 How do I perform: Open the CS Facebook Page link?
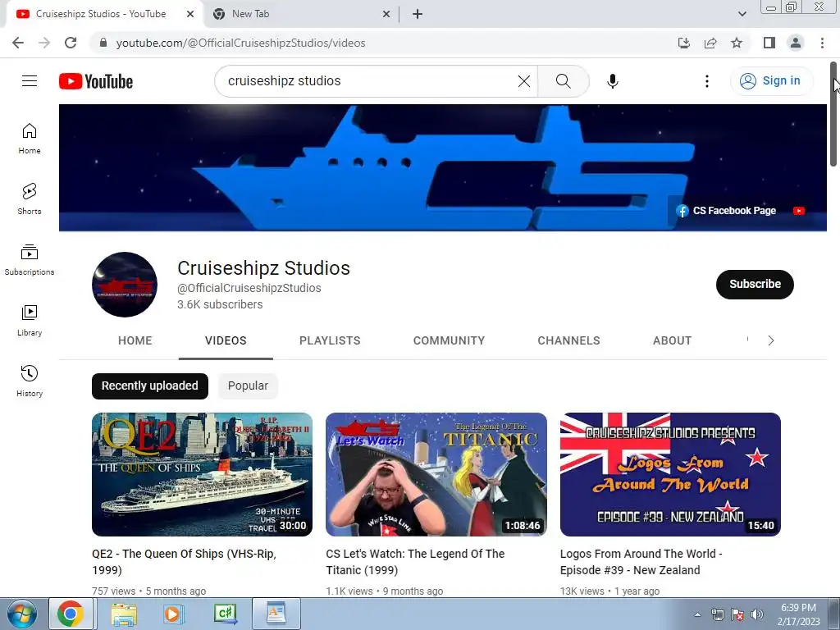tap(726, 211)
